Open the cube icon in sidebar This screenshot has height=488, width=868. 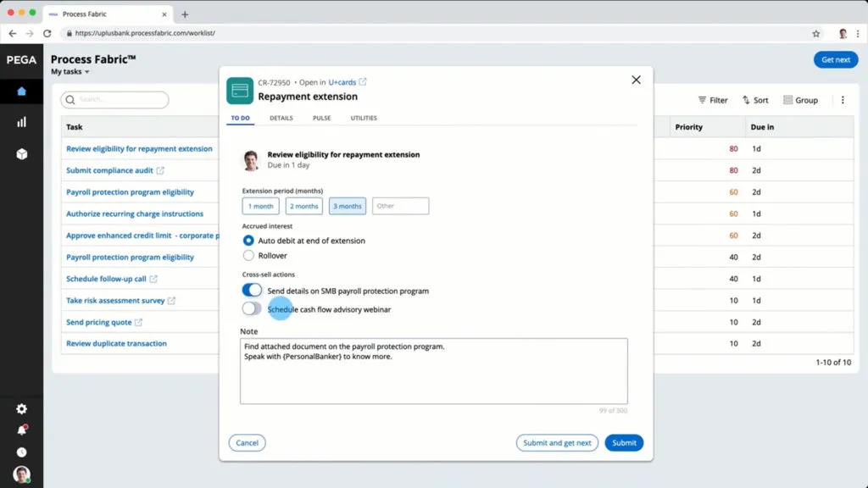(x=21, y=154)
